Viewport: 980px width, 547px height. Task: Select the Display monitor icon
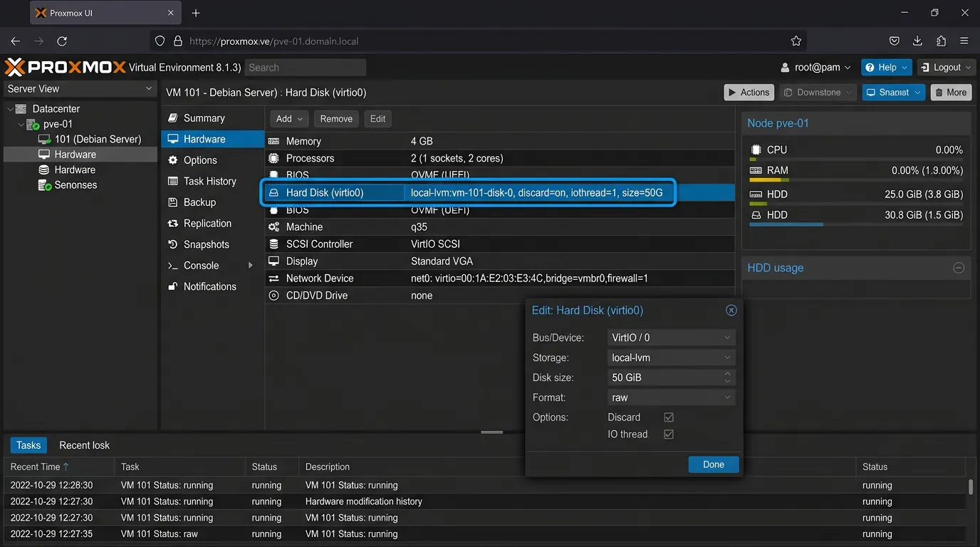[273, 261]
